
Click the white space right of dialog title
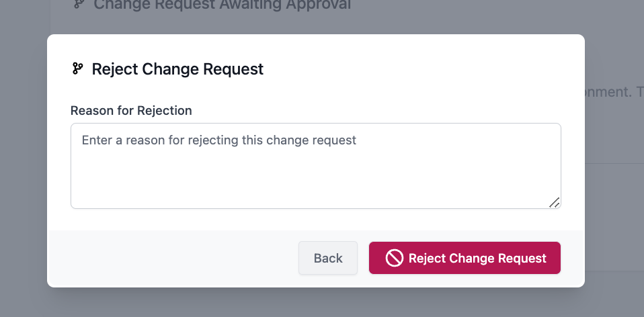click(x=417, y=69)
